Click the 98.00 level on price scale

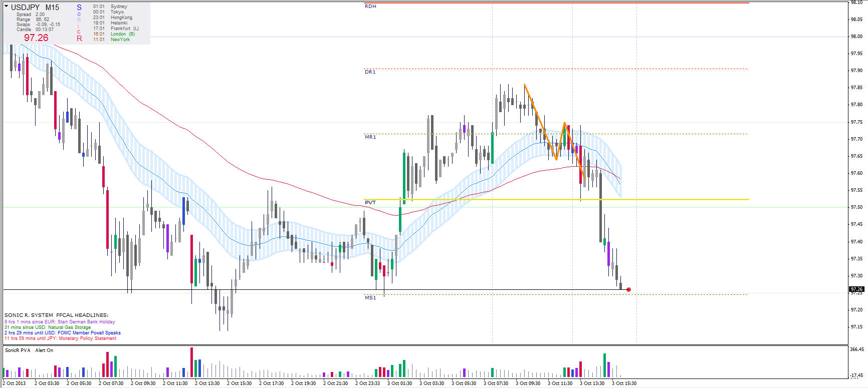[x=856, y=37]
